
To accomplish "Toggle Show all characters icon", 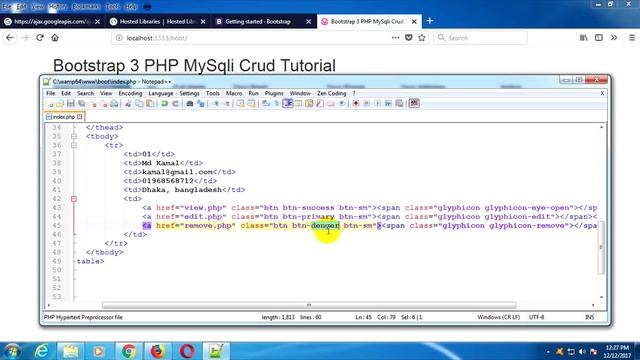I will [276, 104].
